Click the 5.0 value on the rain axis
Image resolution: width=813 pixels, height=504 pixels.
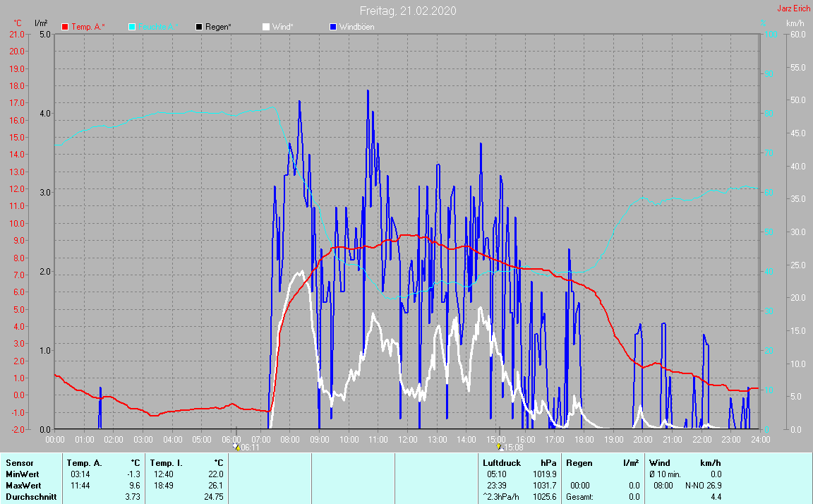(x=45, y=34)
